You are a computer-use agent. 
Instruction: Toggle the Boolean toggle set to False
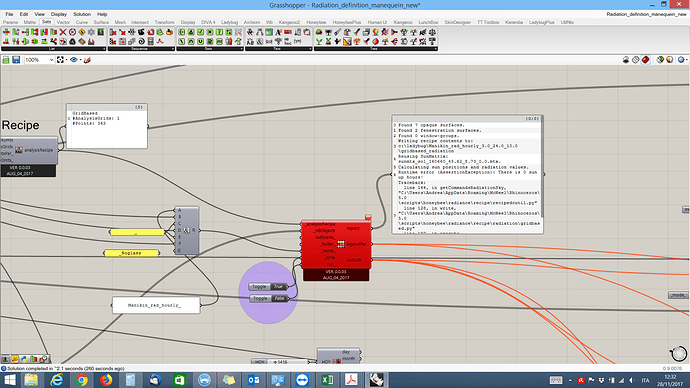pos(269,298)
